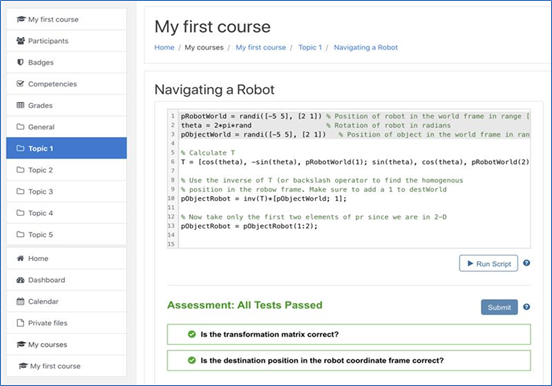Submit the assessment solution
This screenshot has width=552, height=386.
coord(499,307)
